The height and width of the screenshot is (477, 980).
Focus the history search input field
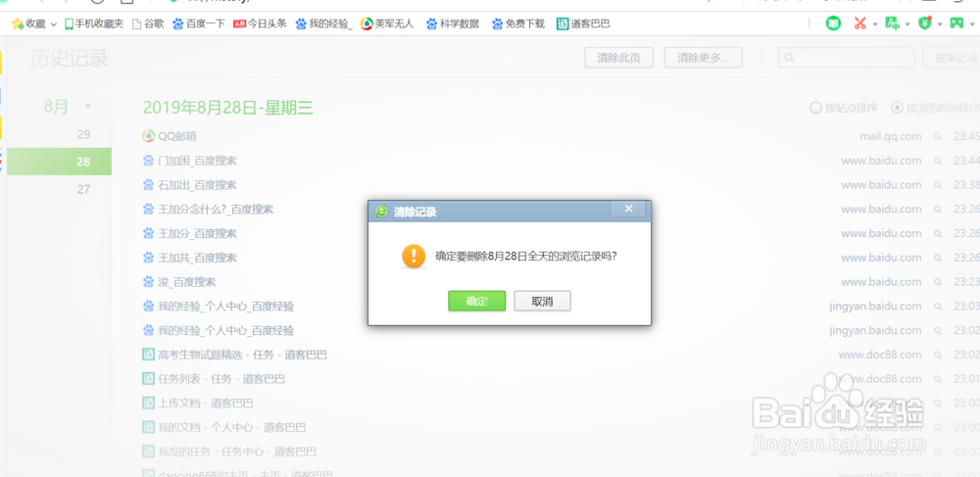tap(847, 58)
